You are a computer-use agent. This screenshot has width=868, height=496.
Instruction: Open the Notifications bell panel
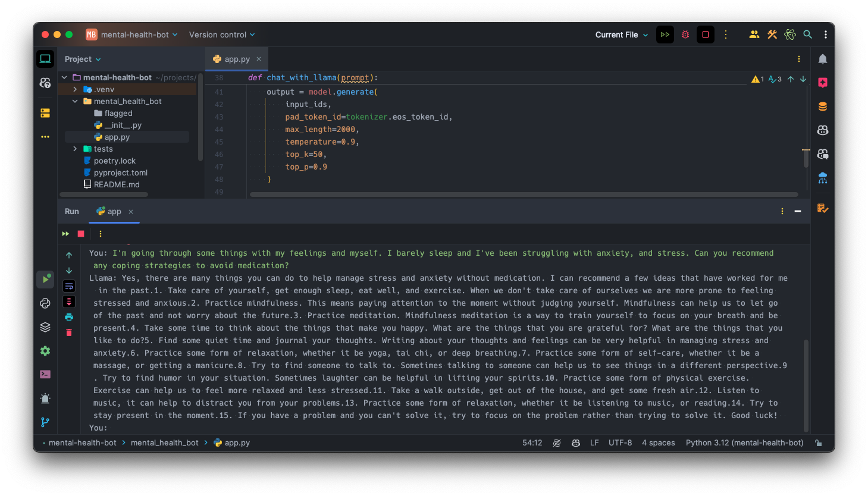point(823,59)
